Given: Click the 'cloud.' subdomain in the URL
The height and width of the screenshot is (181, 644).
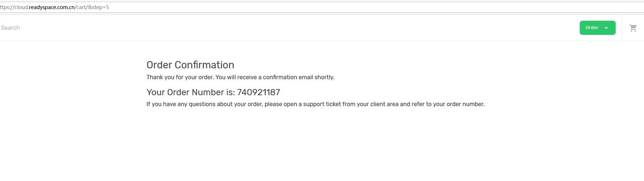Looking at the screenshot, I should tap(21, 7).
